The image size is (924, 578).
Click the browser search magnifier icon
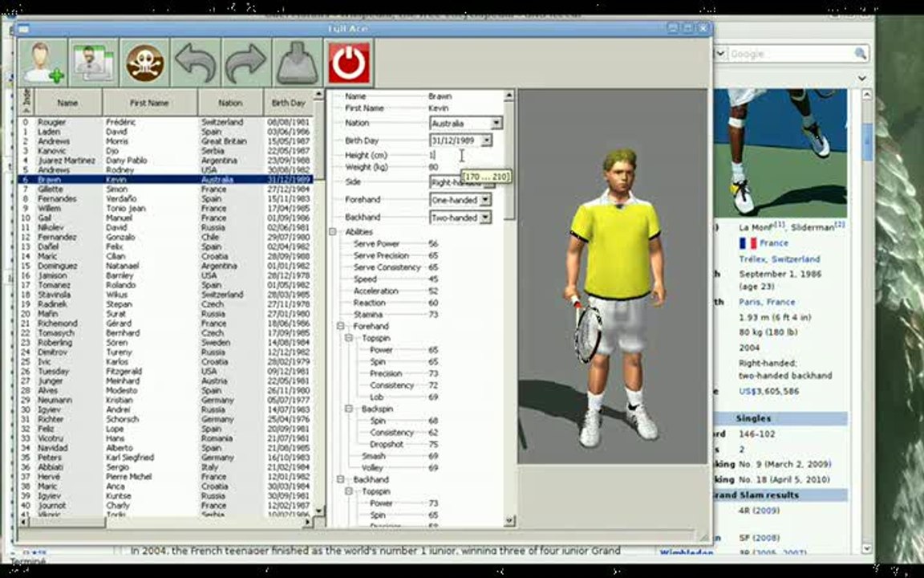861,54
